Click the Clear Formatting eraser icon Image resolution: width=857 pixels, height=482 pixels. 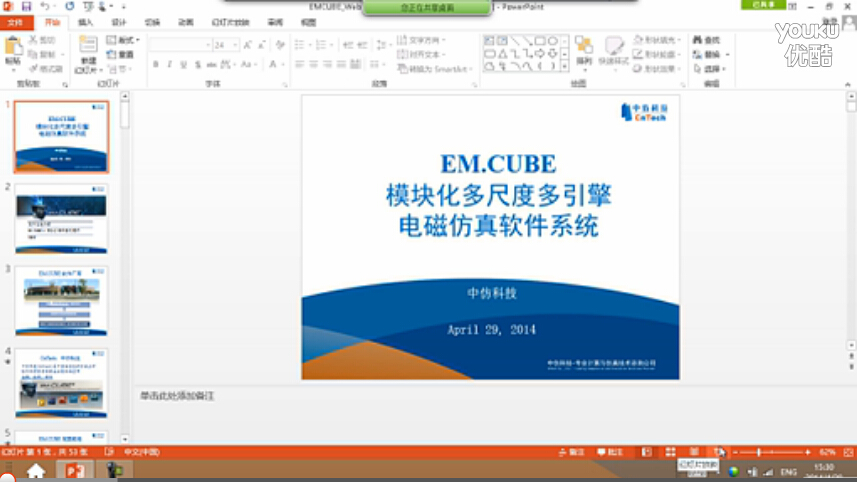(280, 45)
